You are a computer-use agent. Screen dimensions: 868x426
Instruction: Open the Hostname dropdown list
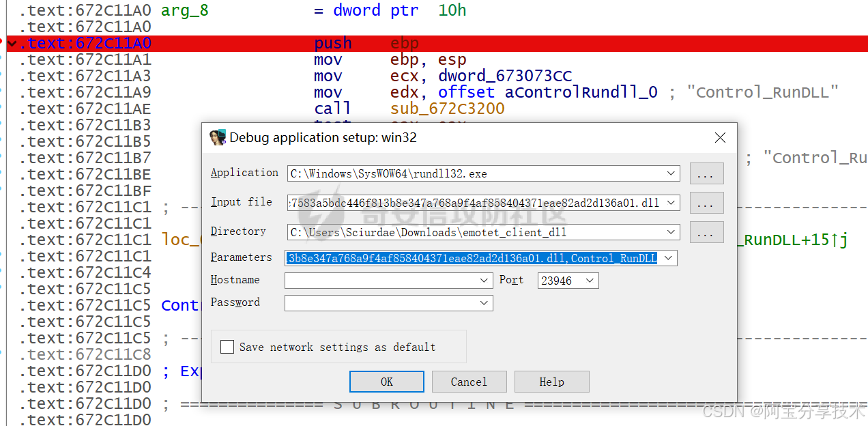pos(484,281)
